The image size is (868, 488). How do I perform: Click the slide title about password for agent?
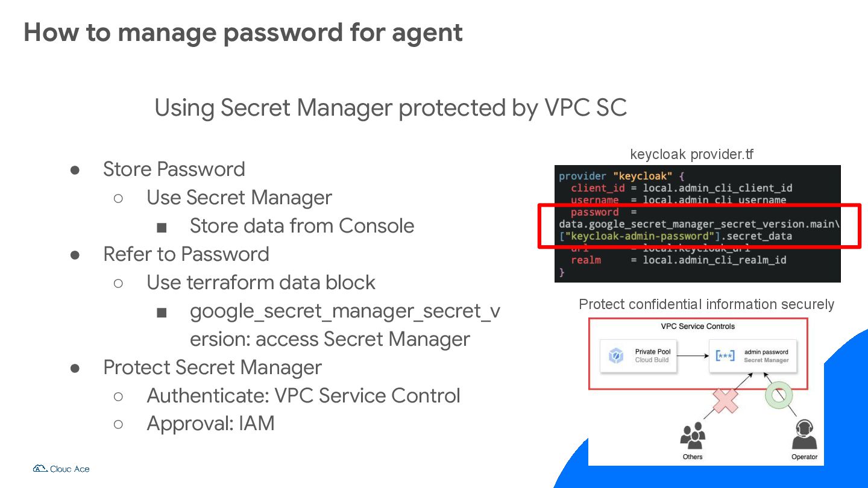point(243,33)
